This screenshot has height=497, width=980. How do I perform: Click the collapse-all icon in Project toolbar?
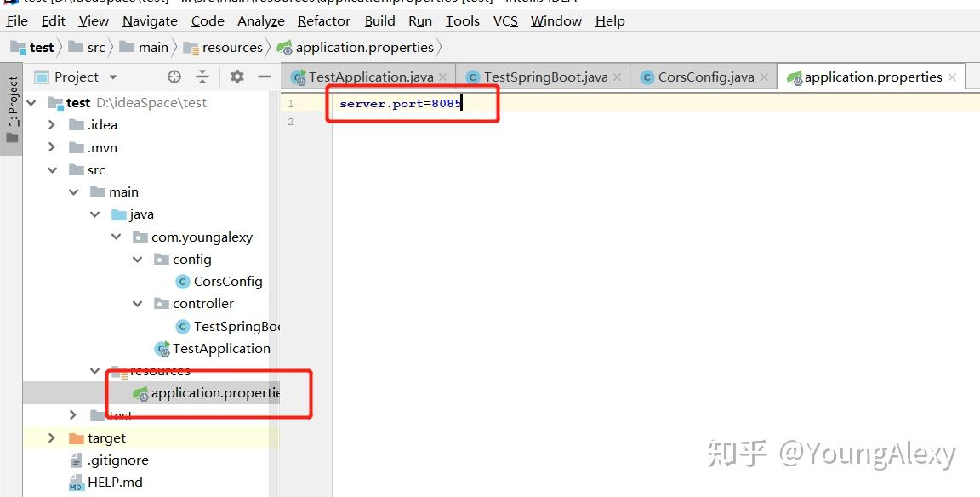pos(204,77)
